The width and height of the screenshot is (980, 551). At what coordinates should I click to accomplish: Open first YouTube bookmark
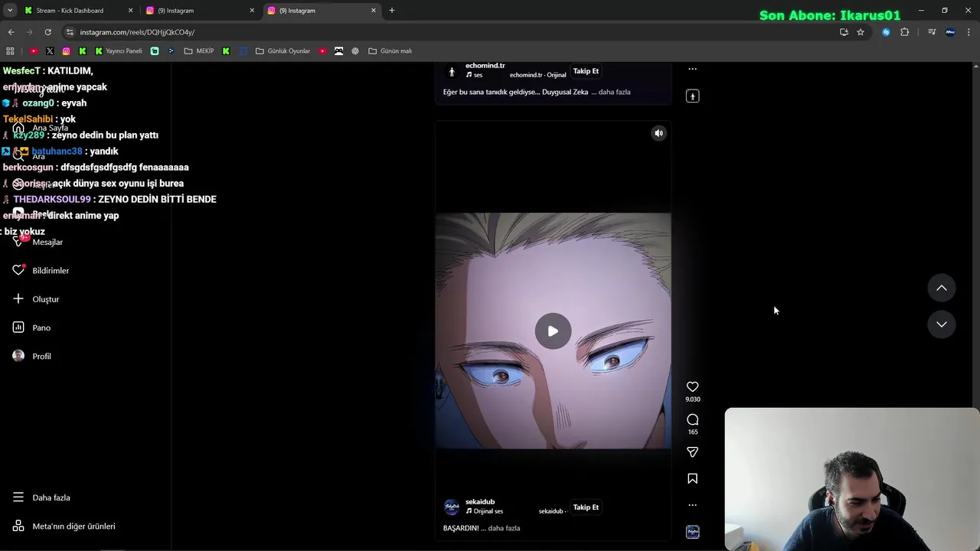(x=34, y=51)
